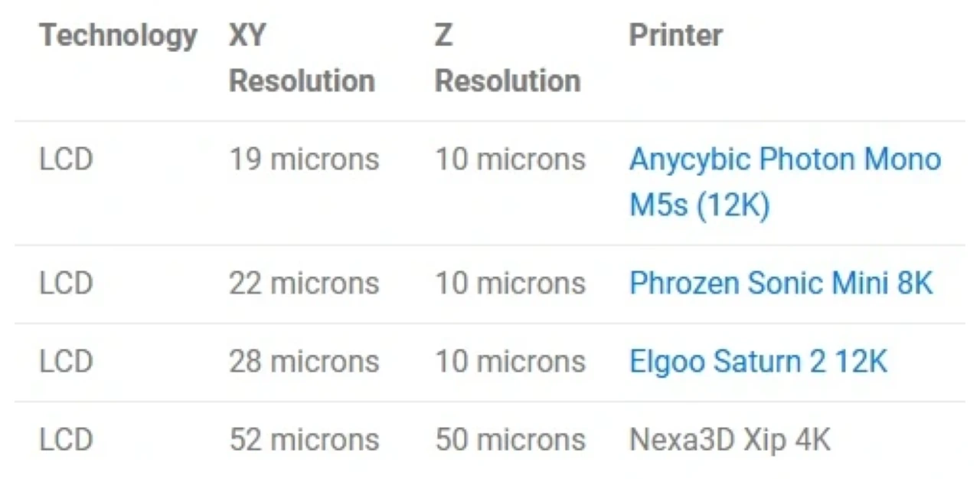This screenshot has width=980, height=479.
Task: Click LCD in the Elgoo Saturn row
Action: click(67, 362)
